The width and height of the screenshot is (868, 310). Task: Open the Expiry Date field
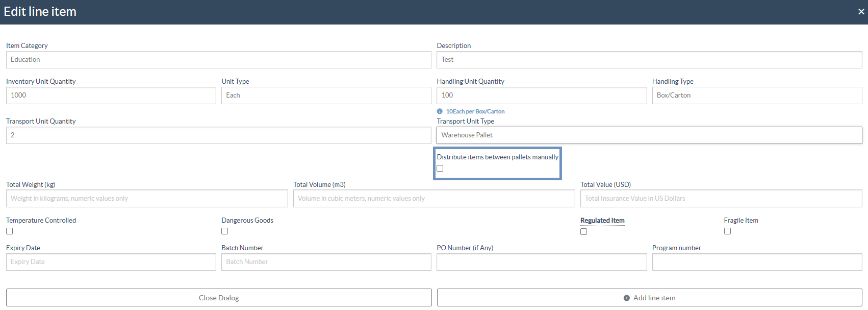(x=111, y=262)
